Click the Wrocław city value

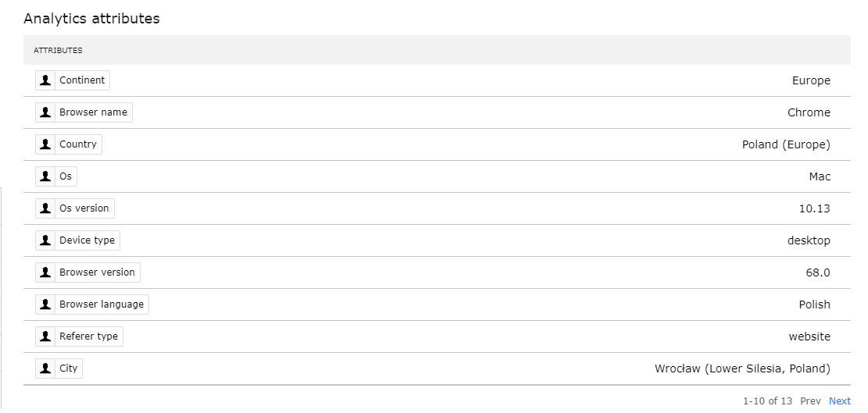[742, 368]
